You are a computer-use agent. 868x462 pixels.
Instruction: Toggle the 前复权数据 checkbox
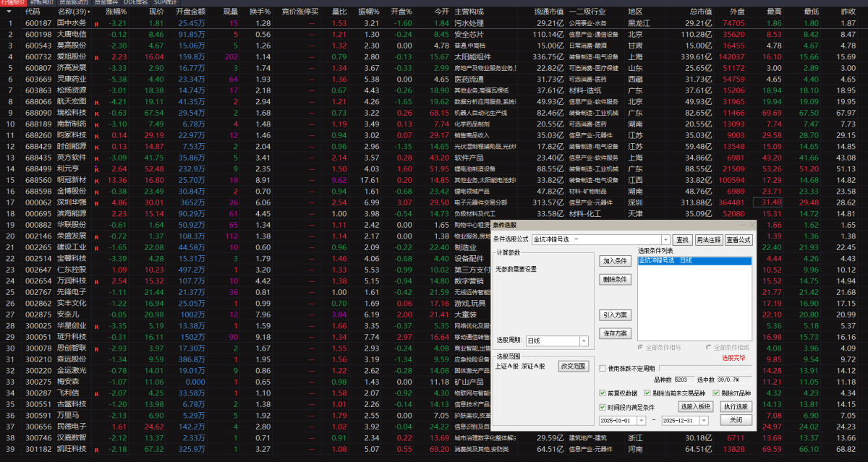click(603, 393)
